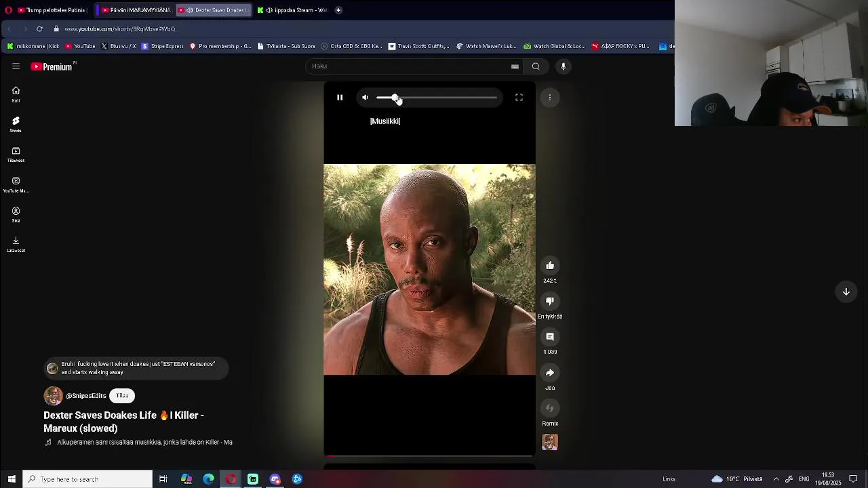Enter fullscreen mode on the Short
Viewport: 868px width, 488px height.
point(519,98)
